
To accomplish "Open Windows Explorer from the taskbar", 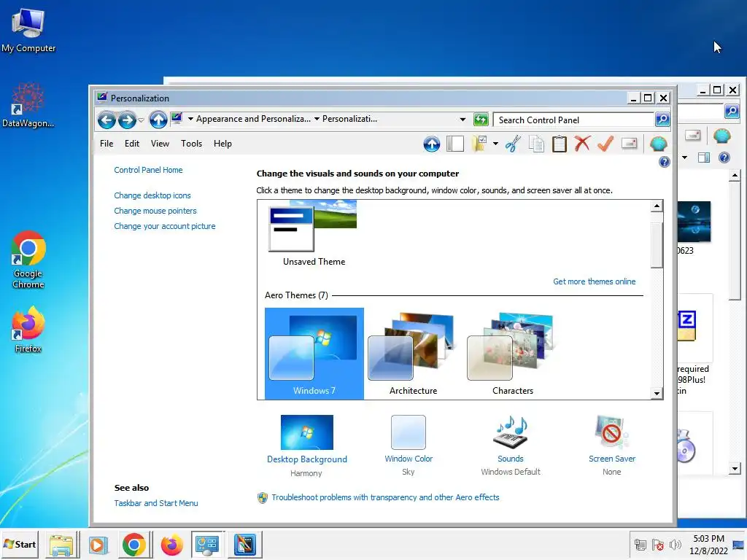I will [61, 545].
